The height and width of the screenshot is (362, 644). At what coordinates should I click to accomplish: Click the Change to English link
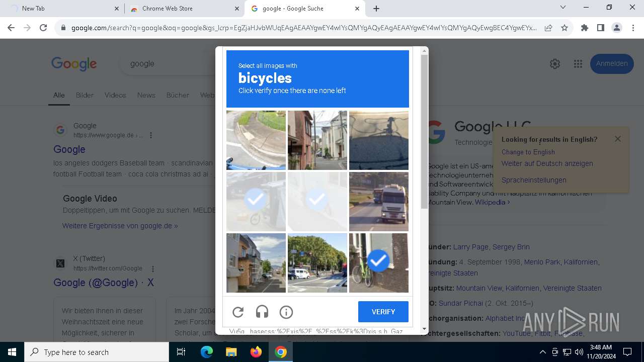(x=528, y=152)
